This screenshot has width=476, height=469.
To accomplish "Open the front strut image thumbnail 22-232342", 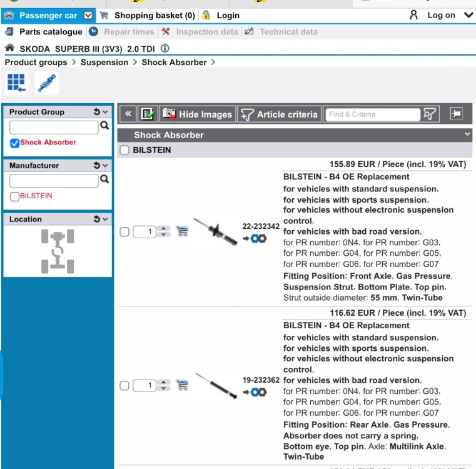I will pos(215,231).
